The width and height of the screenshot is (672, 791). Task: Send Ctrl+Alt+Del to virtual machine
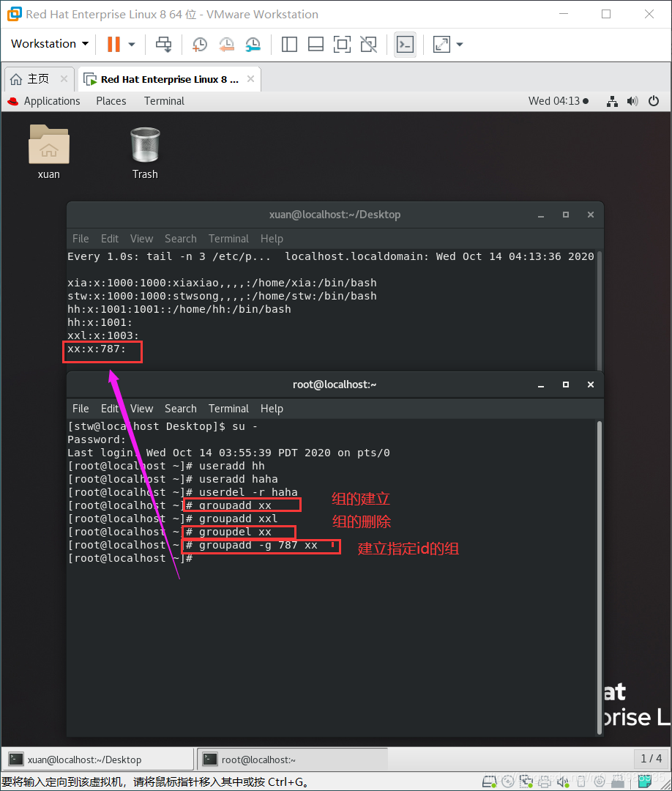[163, 45]
